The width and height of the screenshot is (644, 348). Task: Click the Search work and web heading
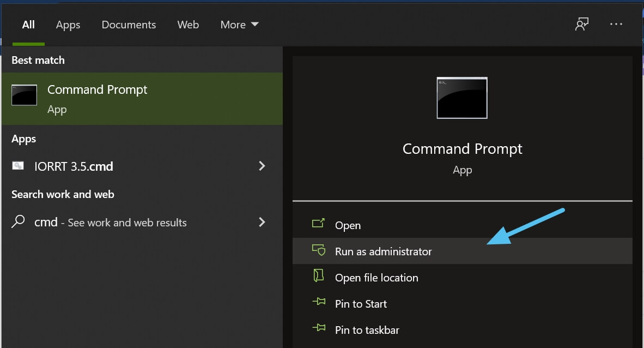63,194
